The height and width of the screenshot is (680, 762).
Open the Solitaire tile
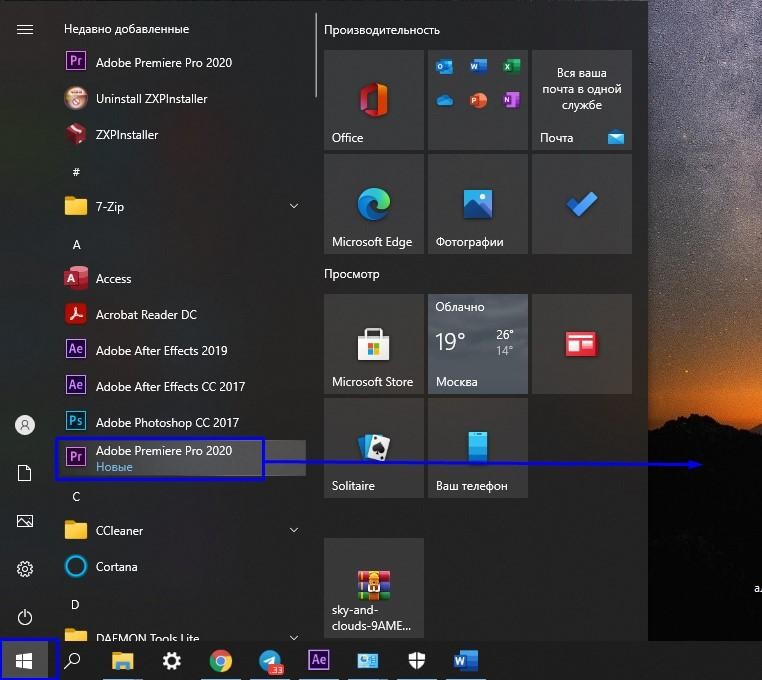tap(374, 448)
